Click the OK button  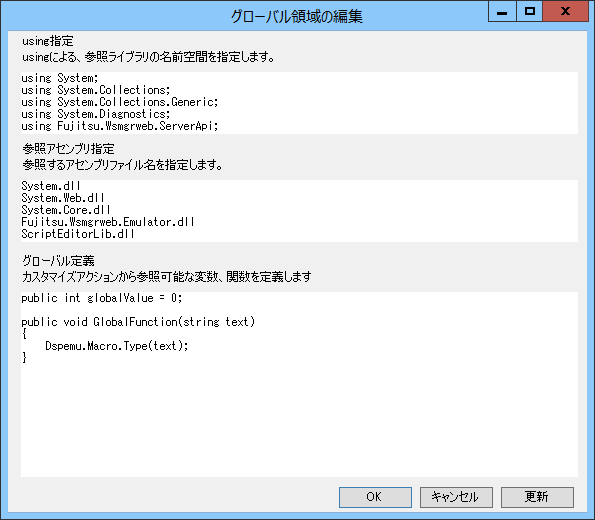click(375, 497)
